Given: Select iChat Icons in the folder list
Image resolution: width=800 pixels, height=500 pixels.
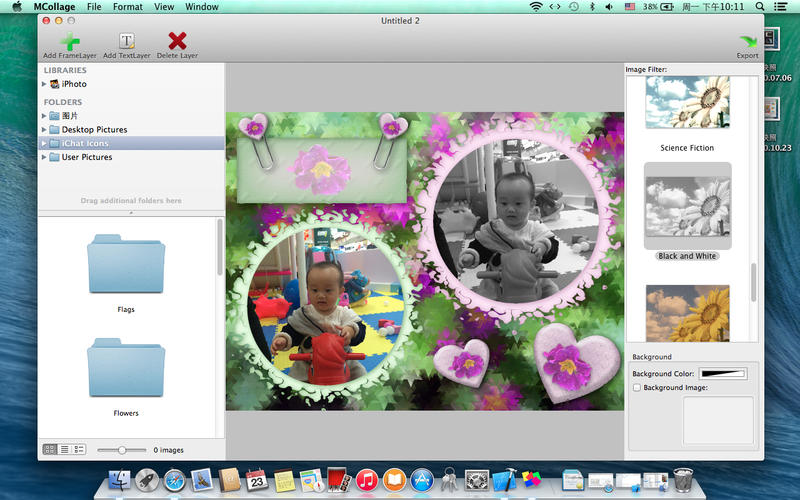Looking at the screenshot, I should tap(85, 144).
